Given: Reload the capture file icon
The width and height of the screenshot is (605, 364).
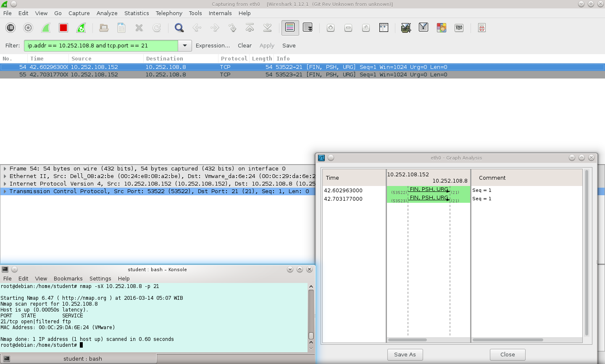Looking at the screenshot, I should point(157,28).
